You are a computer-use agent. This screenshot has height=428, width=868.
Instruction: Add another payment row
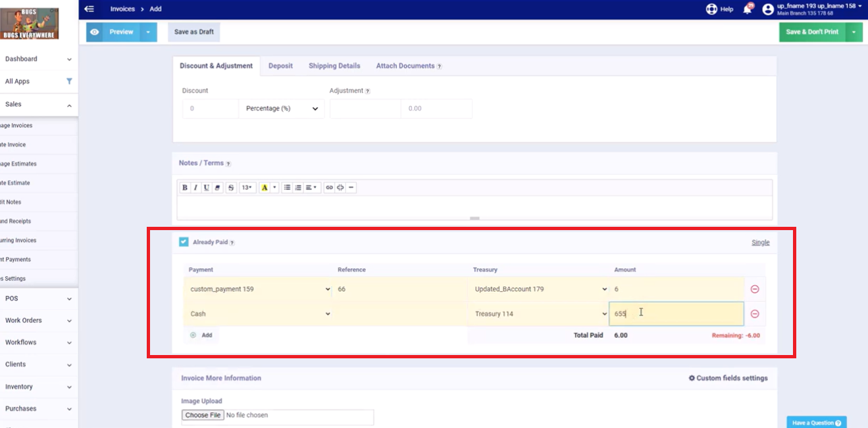pyautogui.click(x=201, y=335)
